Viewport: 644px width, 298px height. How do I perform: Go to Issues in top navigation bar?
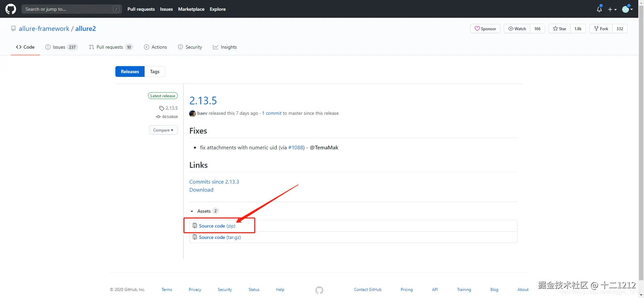(x=166, y=9)
